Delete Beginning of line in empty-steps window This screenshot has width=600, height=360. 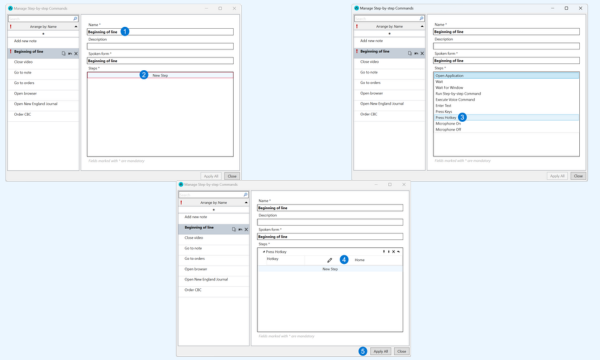click(76, 53)
